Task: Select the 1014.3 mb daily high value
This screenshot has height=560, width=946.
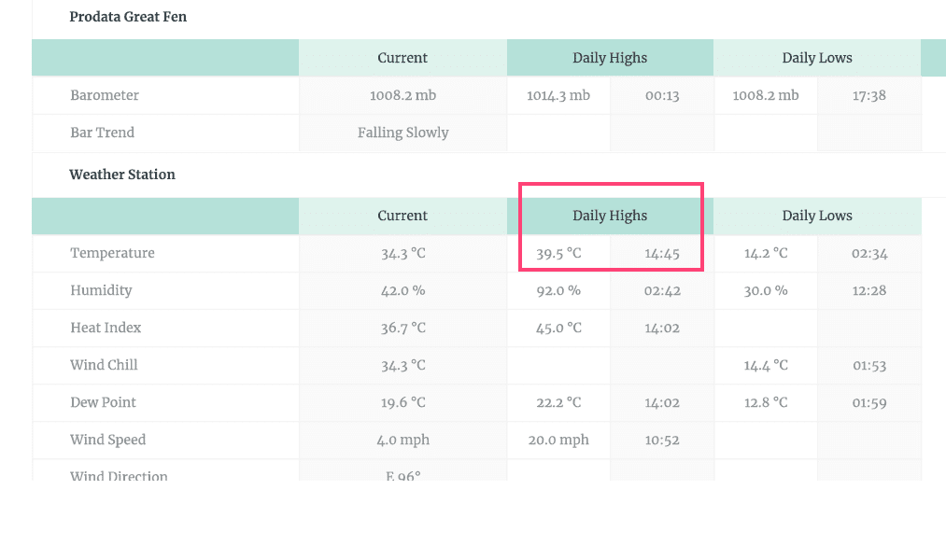Action: [x=558, y=95]
